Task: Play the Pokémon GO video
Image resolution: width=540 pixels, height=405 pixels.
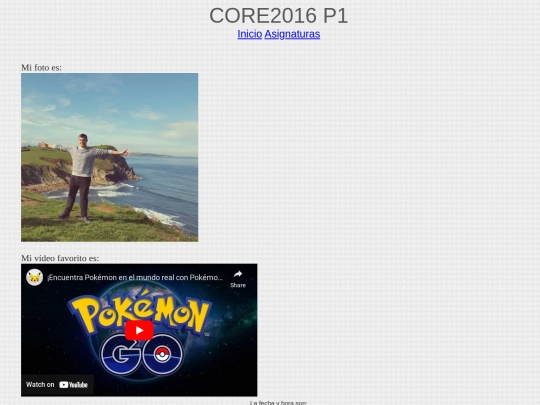Action: pos(139,330)
